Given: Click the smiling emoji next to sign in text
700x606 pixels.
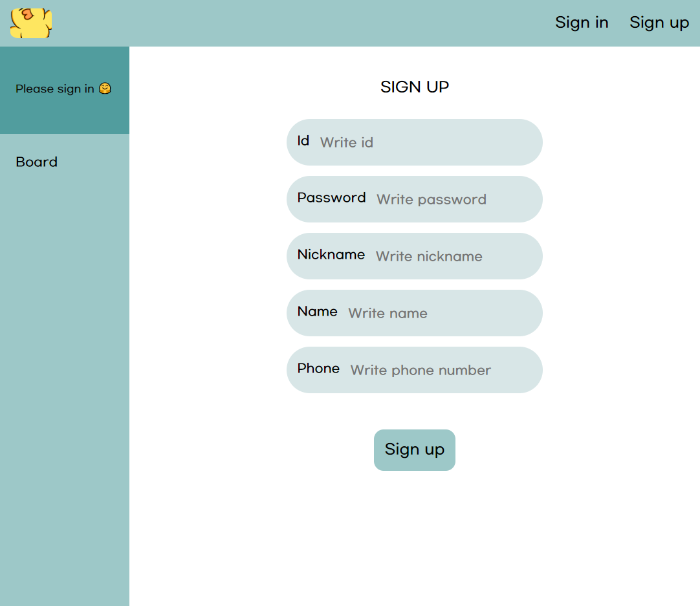Looking at the screenshot, I should (x=105, y=88).
